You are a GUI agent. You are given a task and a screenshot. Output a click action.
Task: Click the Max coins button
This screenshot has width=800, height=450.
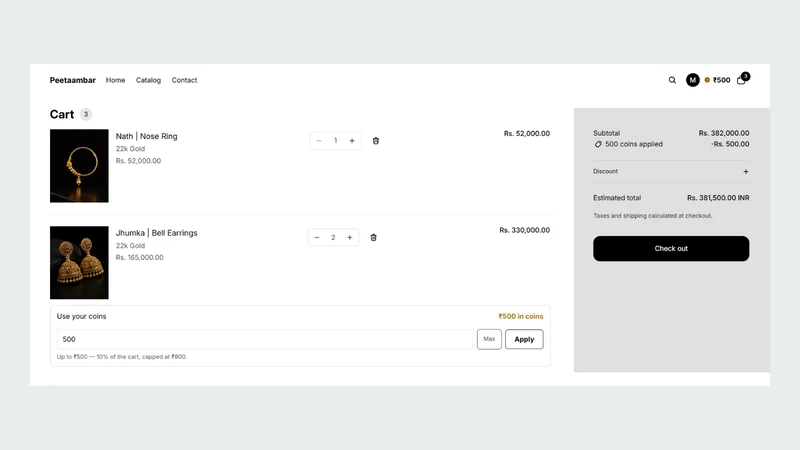[489, 339]
